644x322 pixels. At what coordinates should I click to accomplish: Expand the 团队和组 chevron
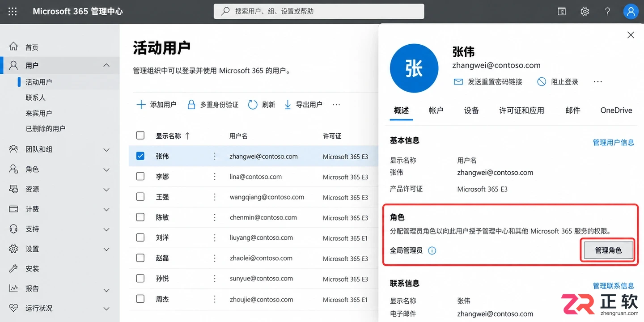click(x=106, y=150)
